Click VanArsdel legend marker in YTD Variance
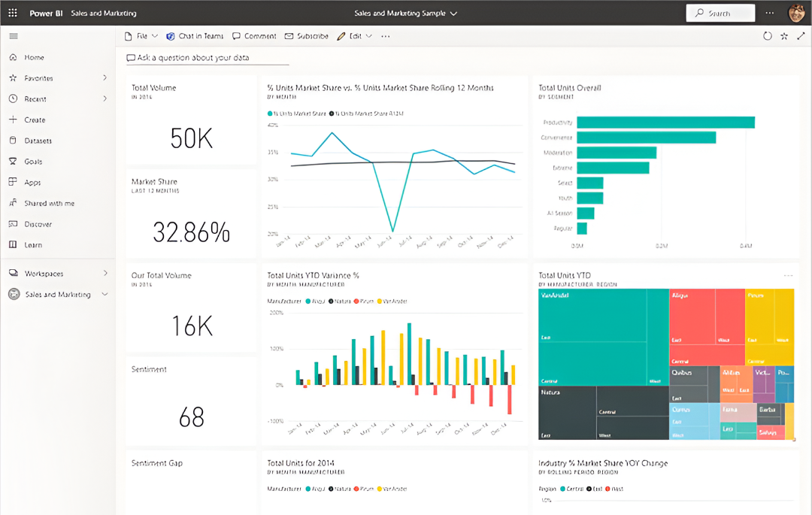 [x=380, y=301]
